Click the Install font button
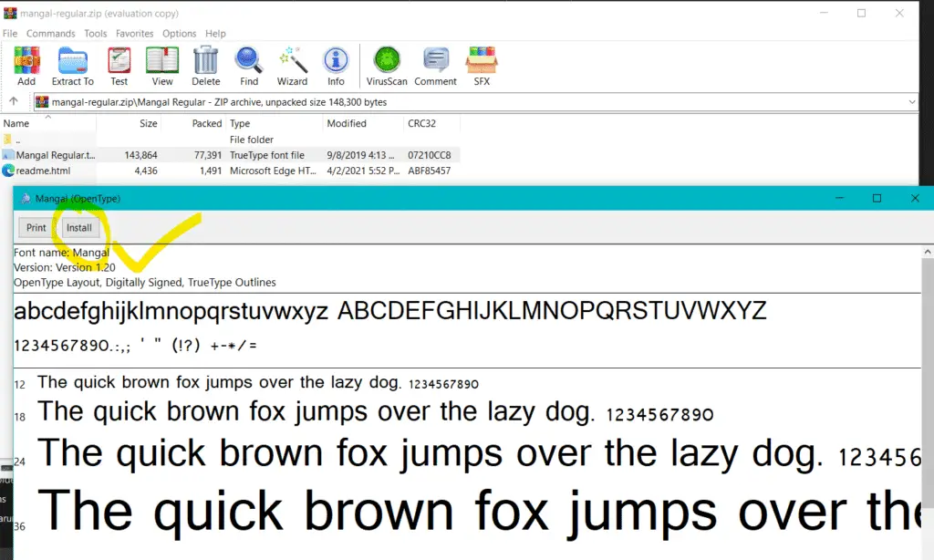Screen dimensions: 934x560 click(x=79, y=228)
